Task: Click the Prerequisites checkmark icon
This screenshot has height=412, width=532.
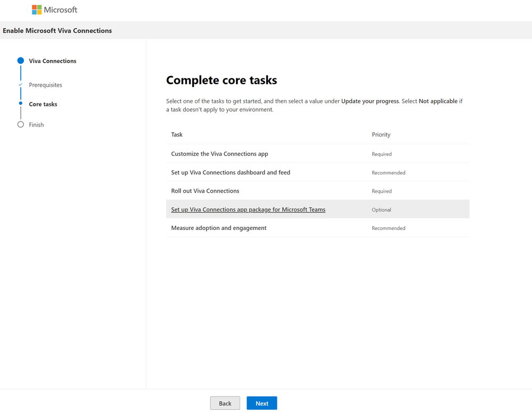Action: coord(20,85)
